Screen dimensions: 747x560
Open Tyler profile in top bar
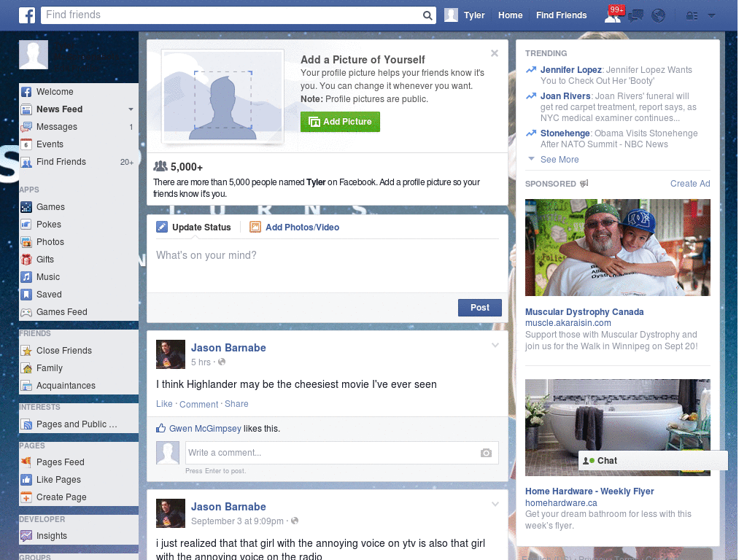click(465, 15)
